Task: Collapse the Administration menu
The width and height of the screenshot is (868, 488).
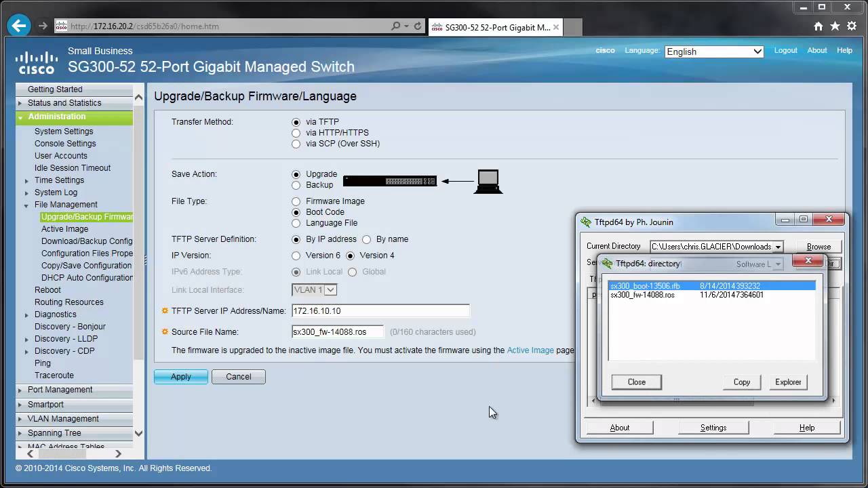Action: coord(20,117)
